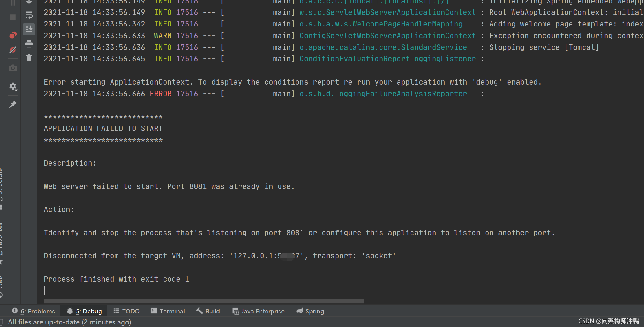The height and width of the screenshot is (327, 644).
Task: Pin the debug tab with the pushpin icon
Action: [13, 104]
